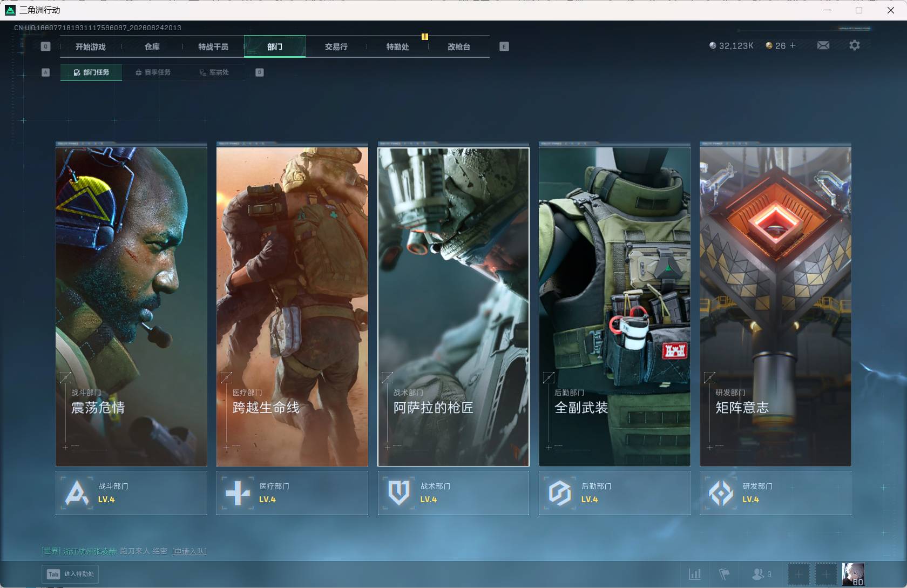Open the 改枪台 tab

[x=459, y=46]
